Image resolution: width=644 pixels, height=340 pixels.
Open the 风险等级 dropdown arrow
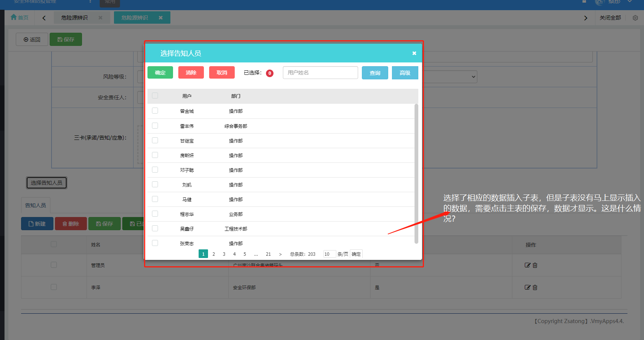click(473, 77)
